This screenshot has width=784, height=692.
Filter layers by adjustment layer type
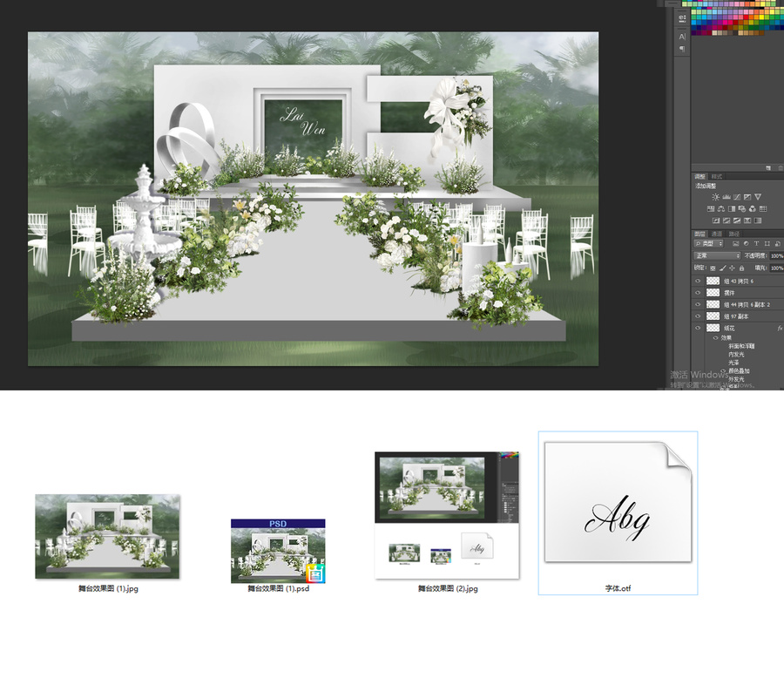coord(746,244)
